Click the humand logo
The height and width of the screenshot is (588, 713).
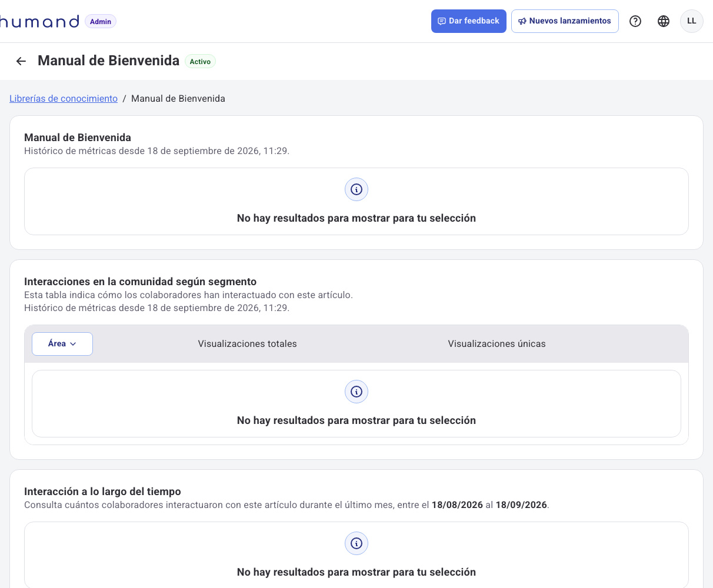(x=39, y=22)
